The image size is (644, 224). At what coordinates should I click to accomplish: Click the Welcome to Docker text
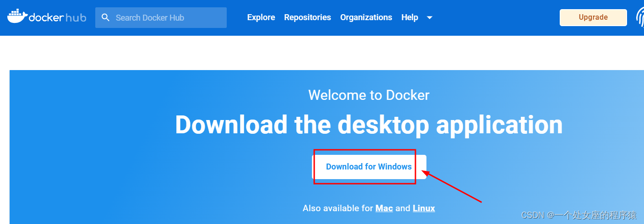(x=369, y=95)
